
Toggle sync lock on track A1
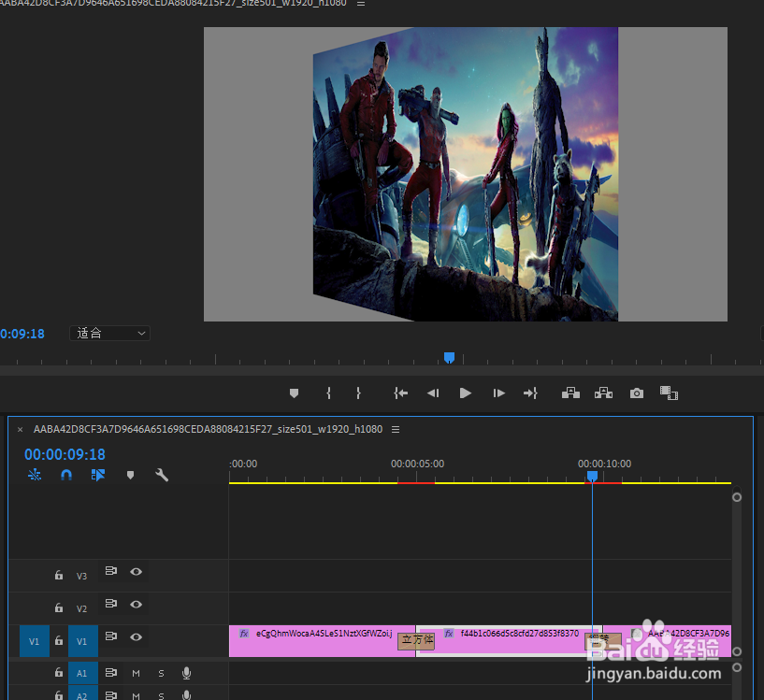pyautogui.click(x=111, y=673)
